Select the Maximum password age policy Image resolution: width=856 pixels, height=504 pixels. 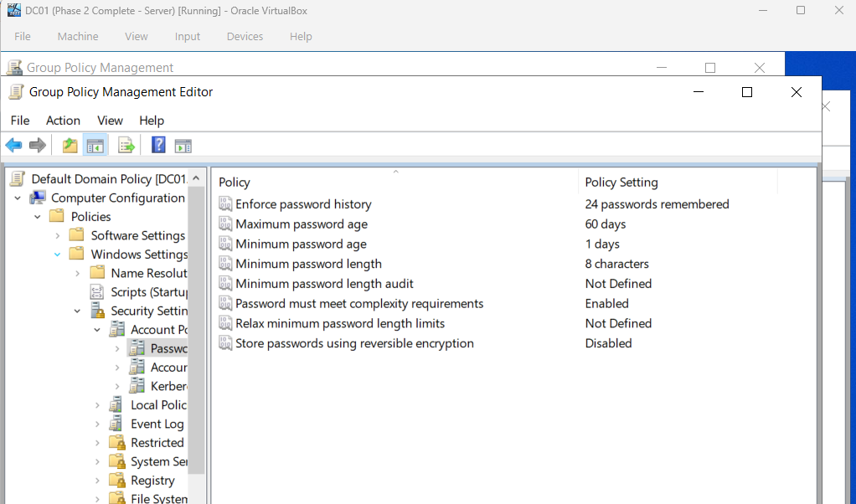coord(302,224)
